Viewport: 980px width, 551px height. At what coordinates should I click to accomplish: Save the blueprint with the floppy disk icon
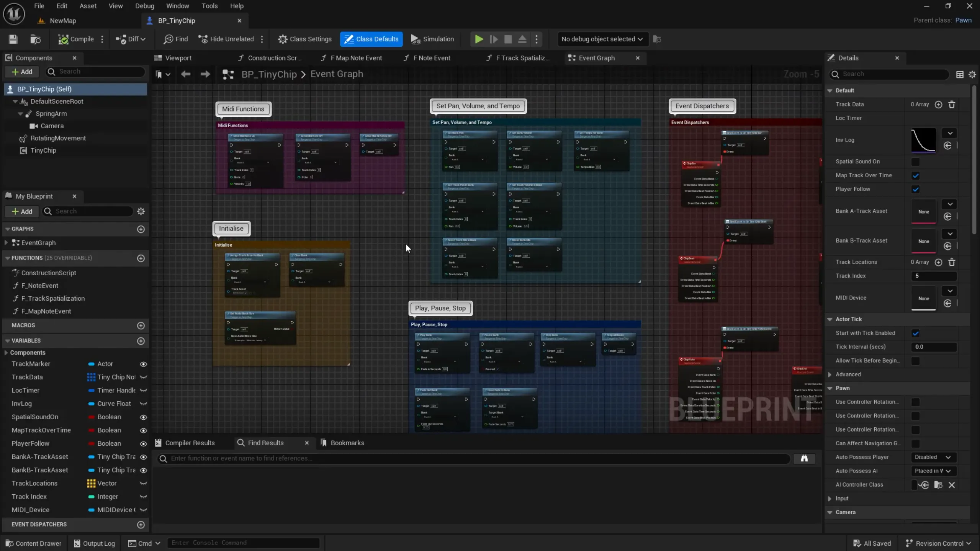[13, 39]
